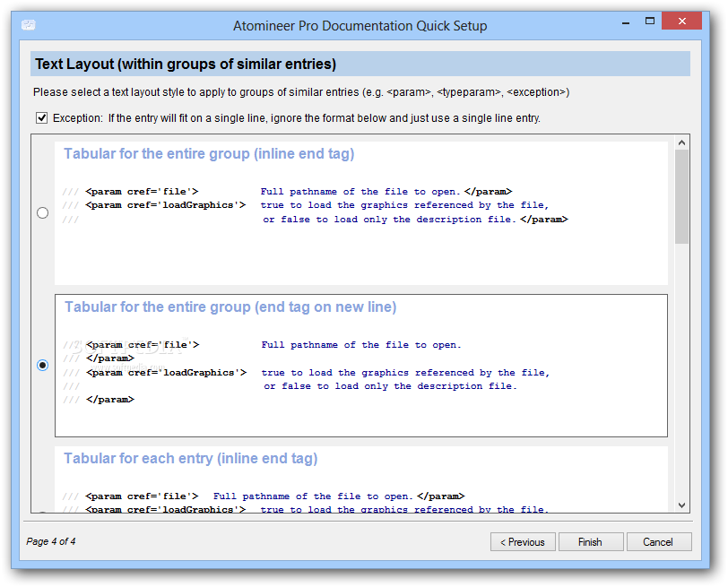The height and width of the screenshot is (587, 728).
Task: Minimize the Quick Setup window
Action: coord(626,22)
